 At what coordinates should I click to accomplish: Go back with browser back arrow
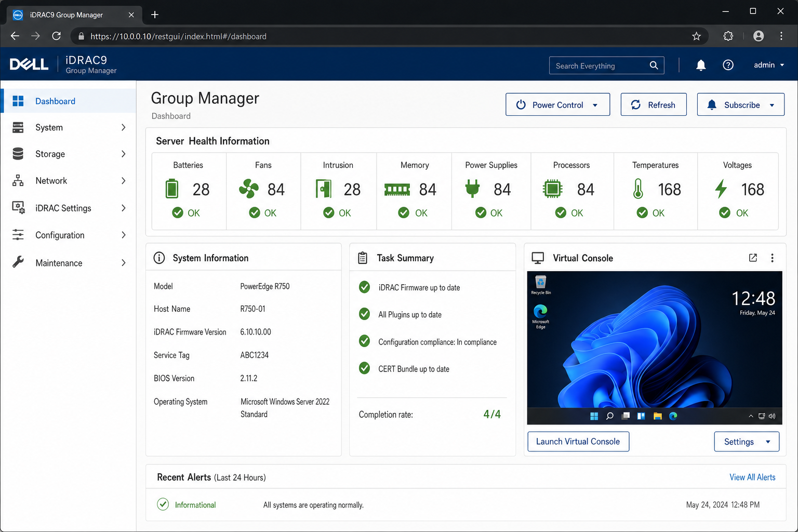[x=15, y=36]
